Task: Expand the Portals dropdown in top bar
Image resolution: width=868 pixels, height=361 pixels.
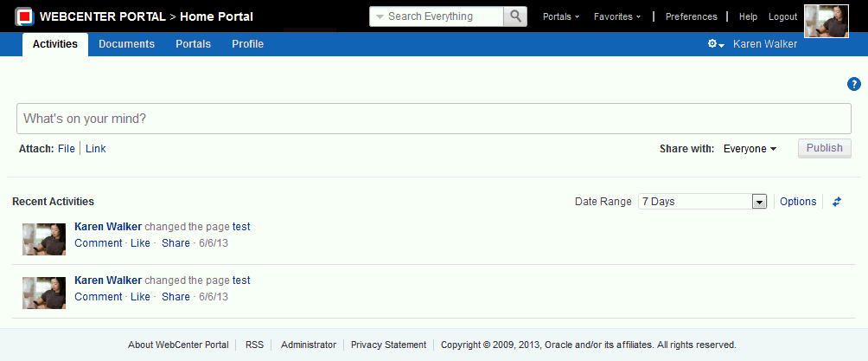Action: point(561,16)
